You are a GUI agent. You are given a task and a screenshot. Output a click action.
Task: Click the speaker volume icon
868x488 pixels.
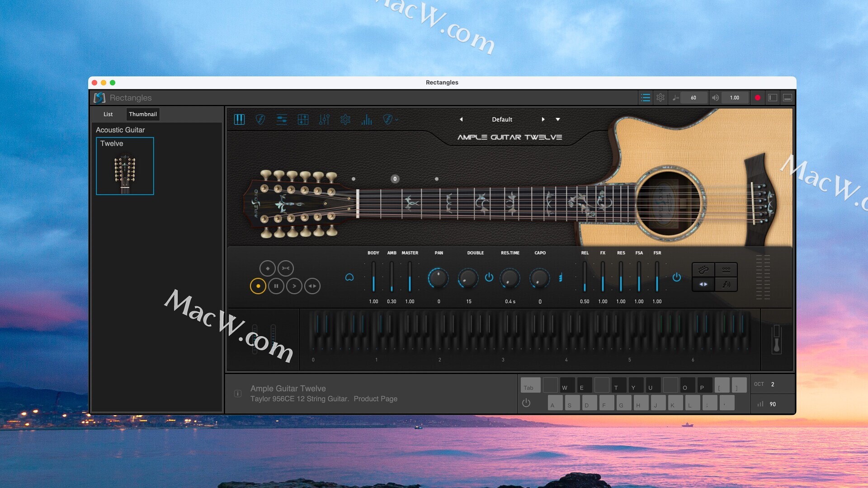(x=715, y=98)
